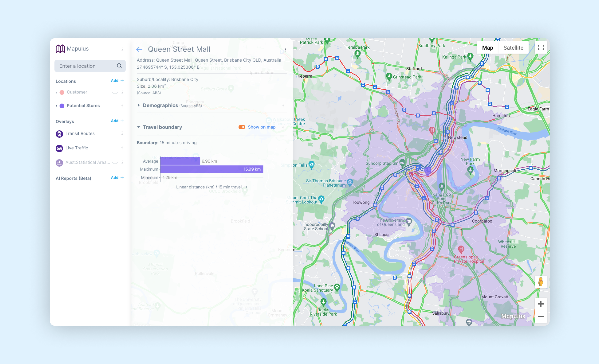
Task: Open the Demographics section options menu
Action: pyautogui.click(x=283, y=106)
